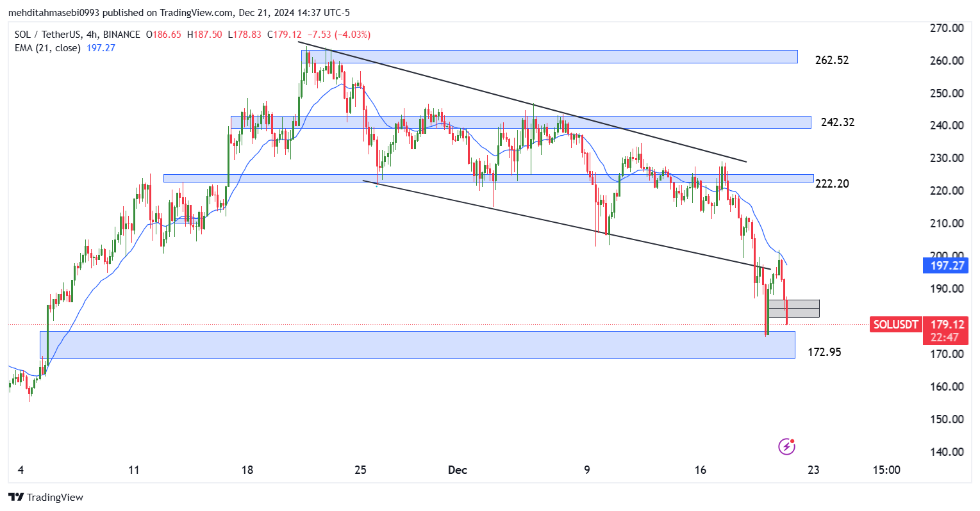Click the 160.00 price axis label
980x511 pixels.
(947, 387)
